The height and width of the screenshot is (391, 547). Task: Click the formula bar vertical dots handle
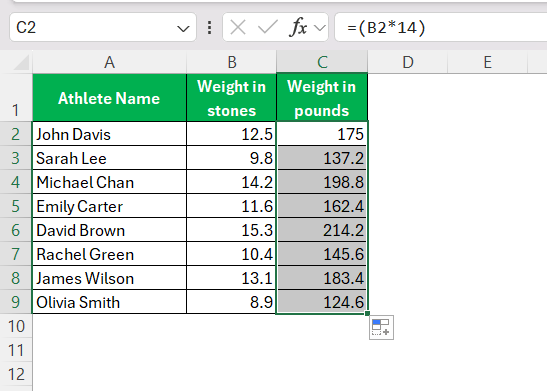209,27
